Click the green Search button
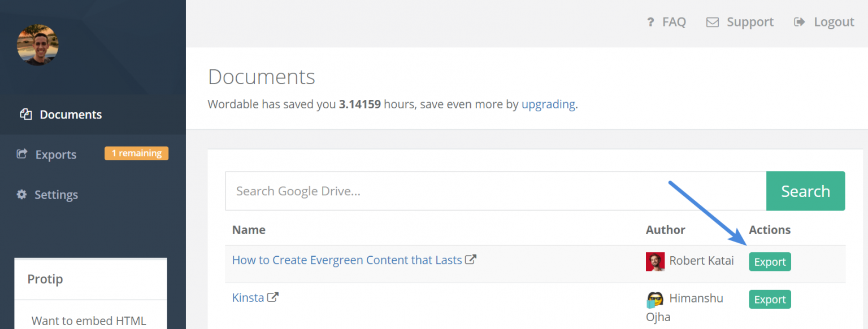The image size is (868, 329). pyautogui.click(x=805, y=191)
